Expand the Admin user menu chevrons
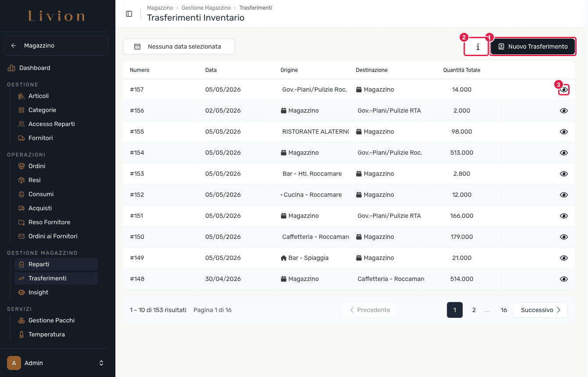The width and height of the screenshot is (588, 377). point(101,363)
